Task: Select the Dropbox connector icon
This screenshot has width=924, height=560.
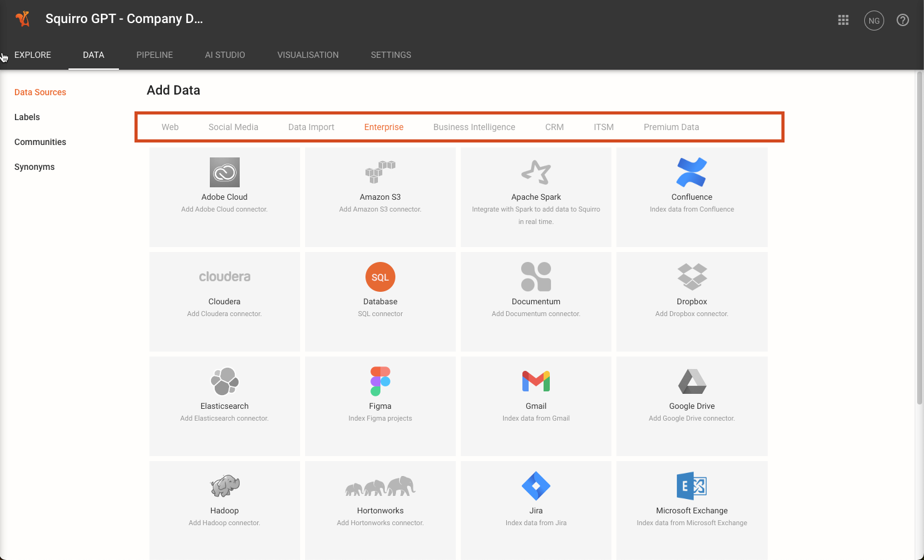Action: click(692, 277)
